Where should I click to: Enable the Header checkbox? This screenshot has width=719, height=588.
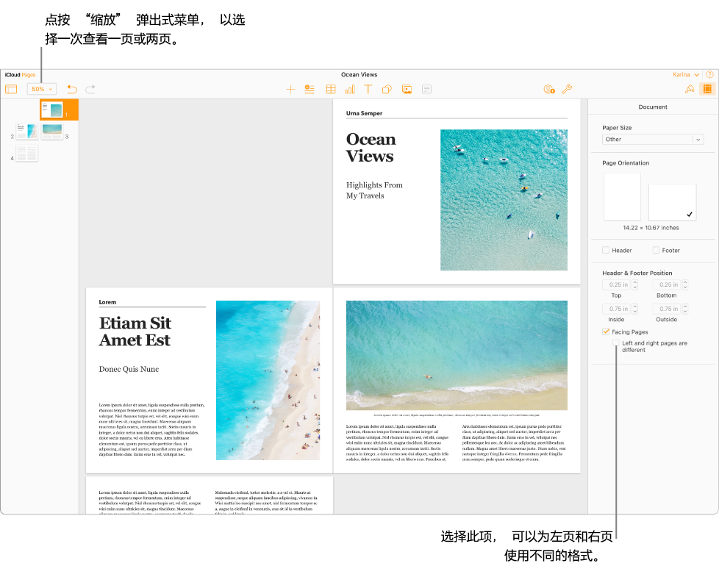[x=606, y=250]
